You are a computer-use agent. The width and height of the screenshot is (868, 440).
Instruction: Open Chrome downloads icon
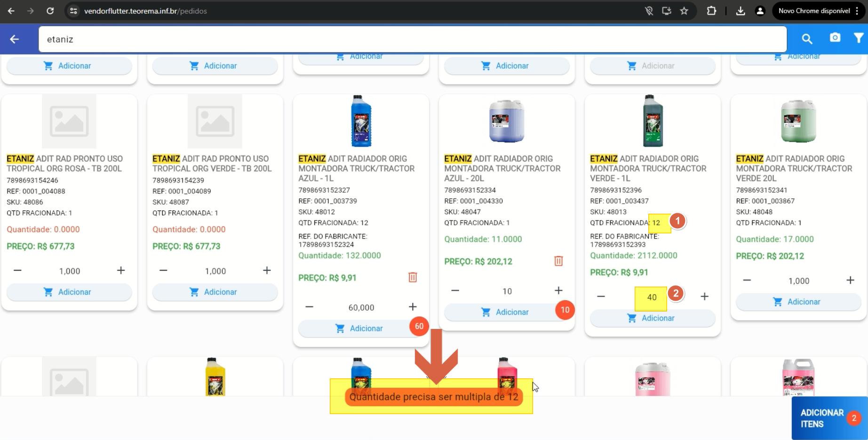741,11
